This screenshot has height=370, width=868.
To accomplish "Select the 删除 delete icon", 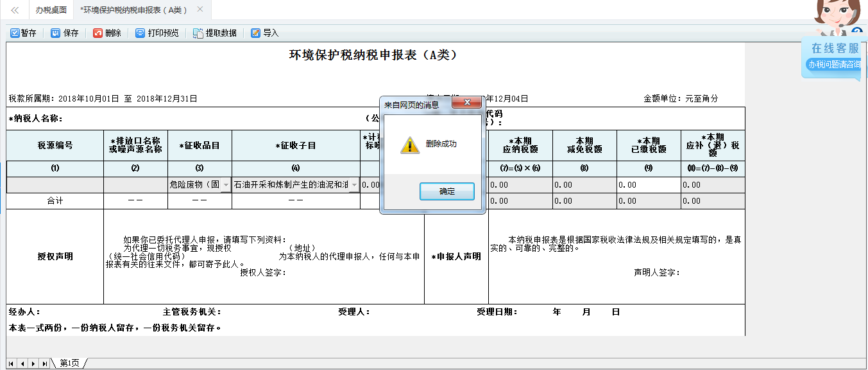I will [107, 32].
